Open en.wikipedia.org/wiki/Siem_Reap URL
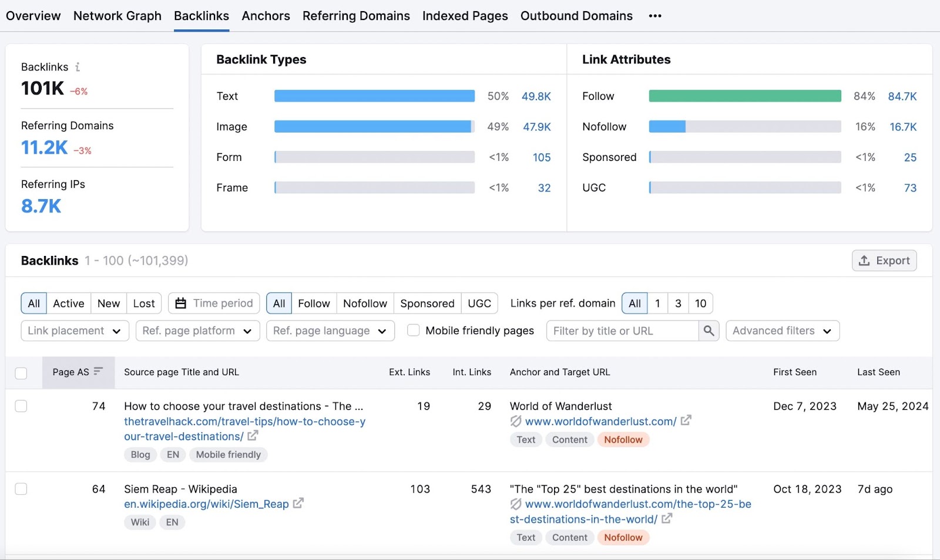The height and width of the screenshot is (560, 940). [206, 504]
